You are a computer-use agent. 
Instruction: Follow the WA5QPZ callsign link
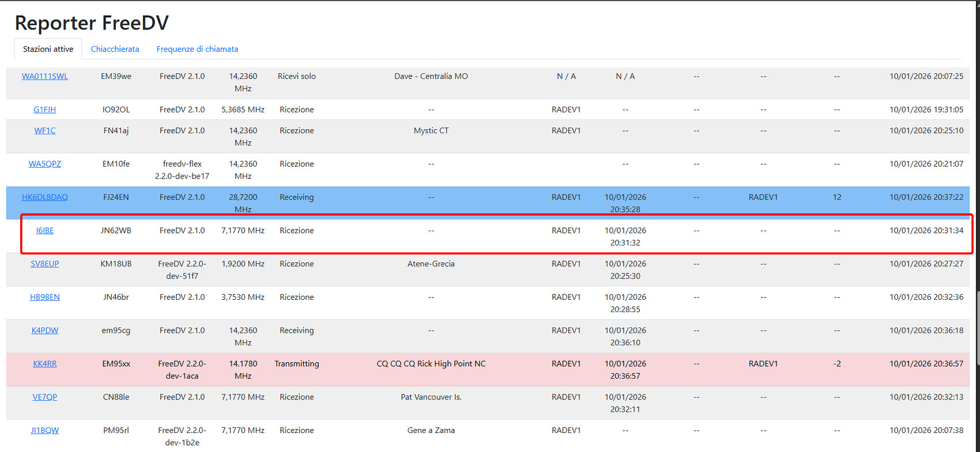pos(45,164)
